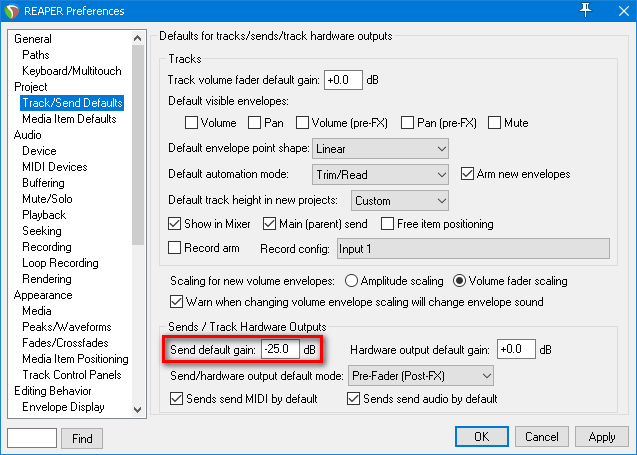Pin the REAPER Preferences window
The image size is (637, 455).
click(585, 10)
